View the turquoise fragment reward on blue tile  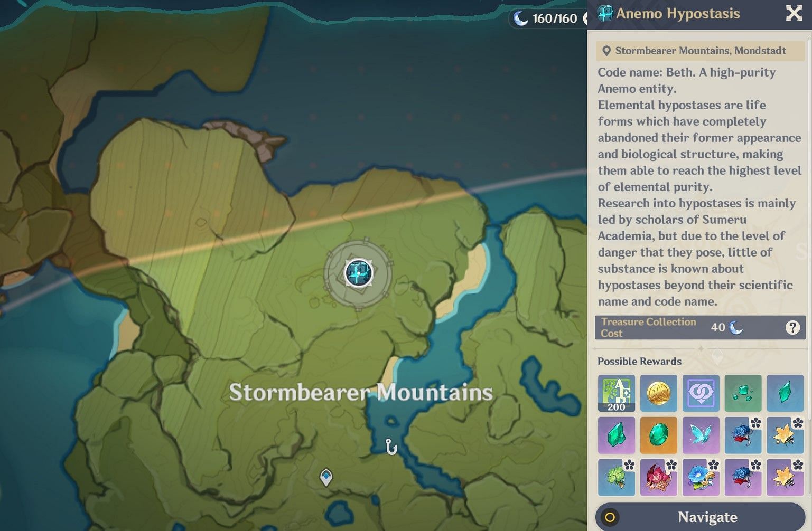pos(786,393)
